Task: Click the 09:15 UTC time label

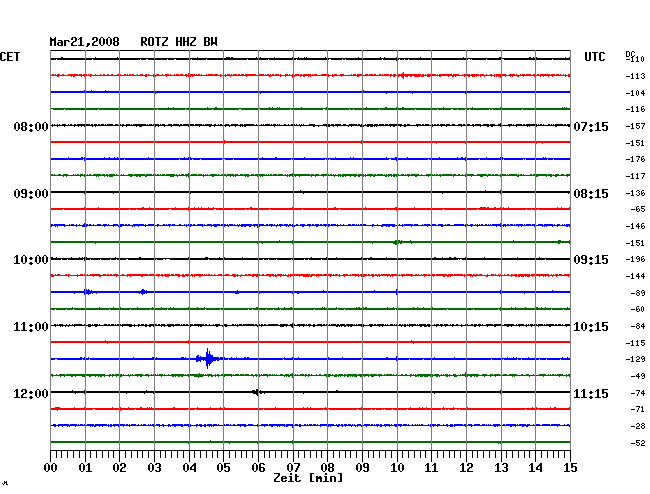Action: click(x=591, y=260)
